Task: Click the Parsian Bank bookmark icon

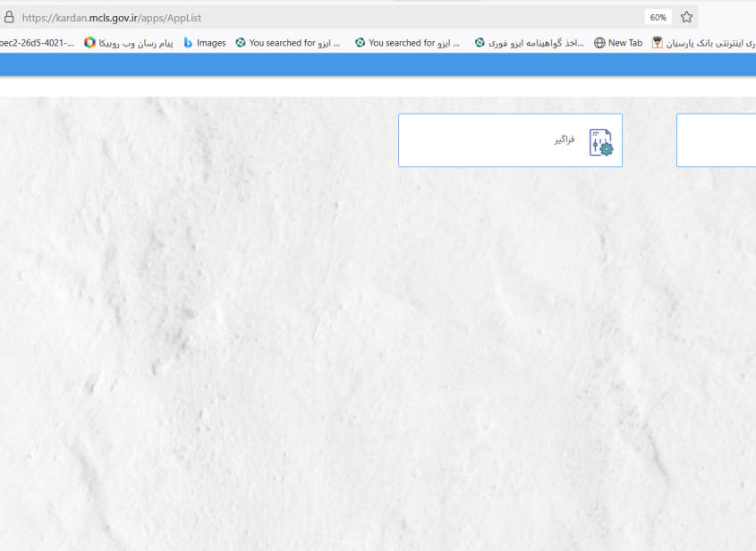Action: (658, 42)
